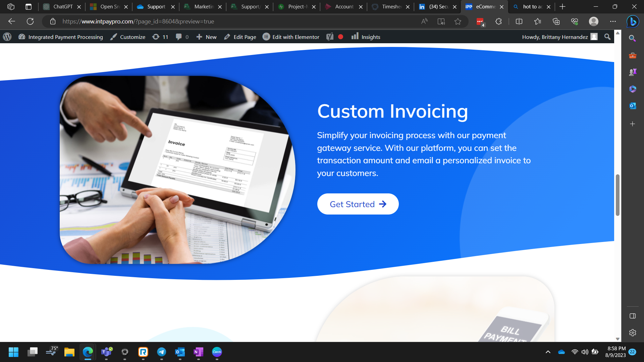644x362 pixels.
Task: Switch to the ChatGPT tab
Action: coord(60,7)
